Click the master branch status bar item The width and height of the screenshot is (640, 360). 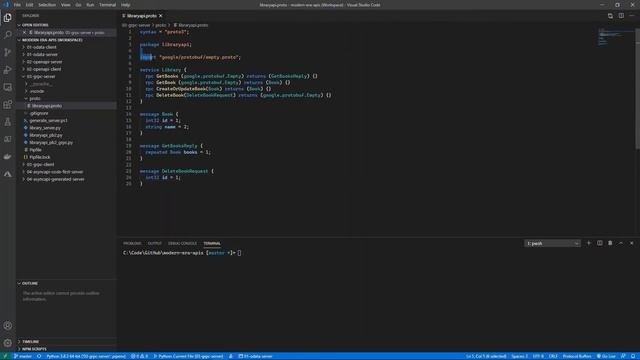22,356
